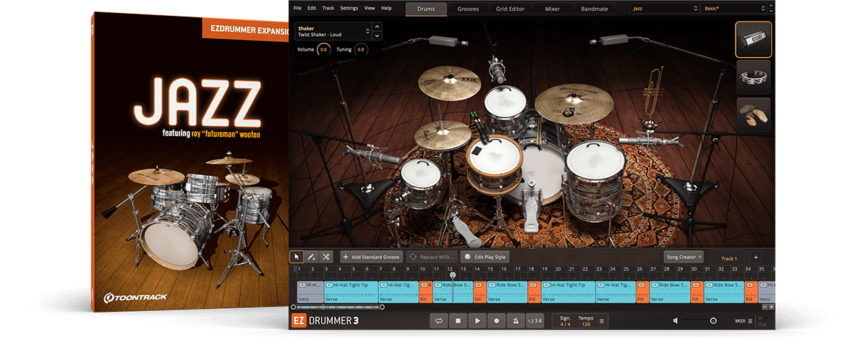Select the arrow pointer tool

coord(297,257)
